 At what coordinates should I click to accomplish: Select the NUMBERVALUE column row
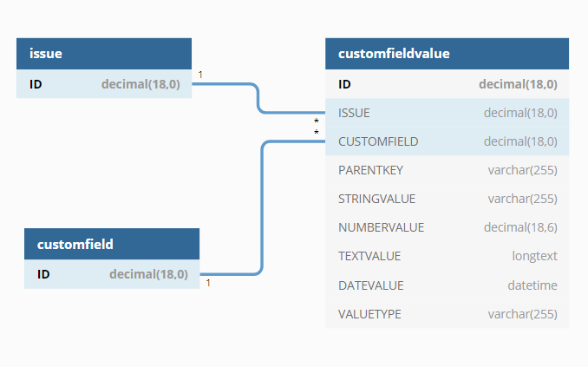point(447,227)
